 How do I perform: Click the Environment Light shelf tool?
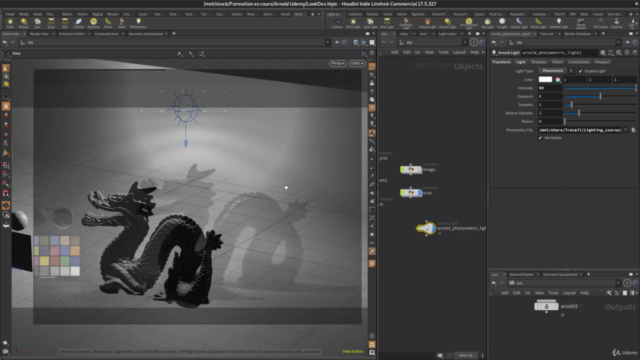pyautogui.click(x=469, y=23)
